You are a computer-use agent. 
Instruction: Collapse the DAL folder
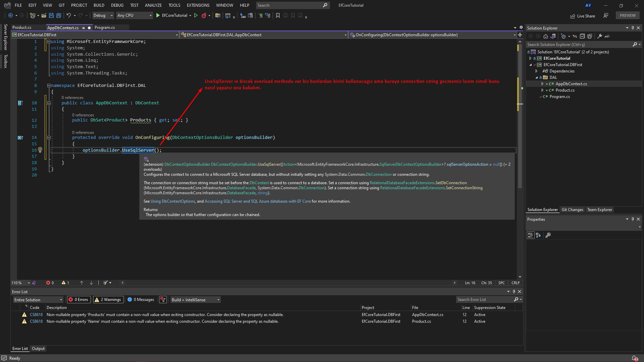point(536,77)
